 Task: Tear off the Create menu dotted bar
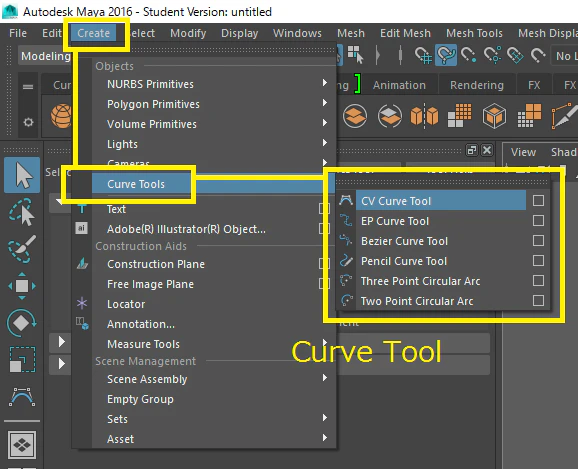tap(205, 50)
